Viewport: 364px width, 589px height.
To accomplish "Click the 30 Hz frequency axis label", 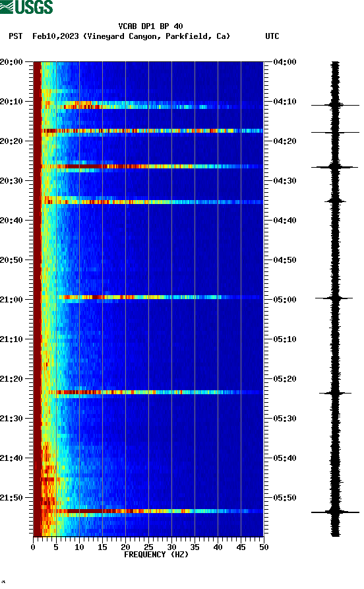I will click(171, 547).
